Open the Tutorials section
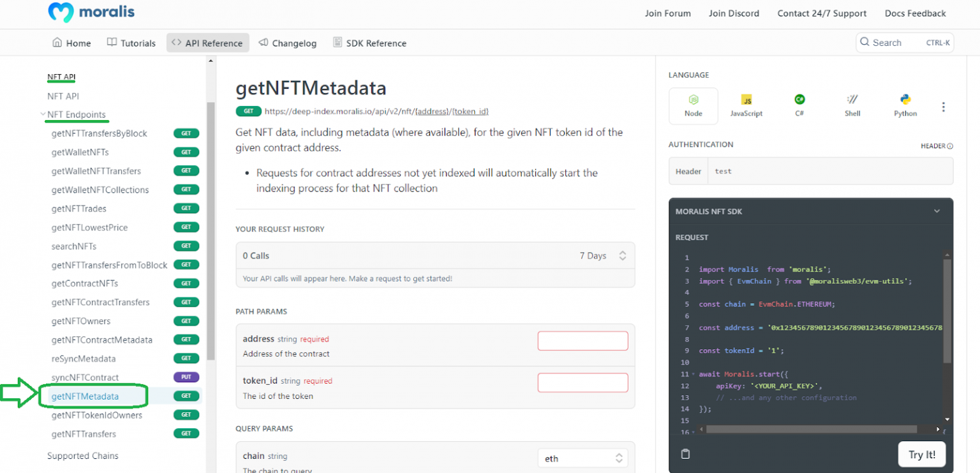The height and width of the screenshot is (473, 980). (x=131, y=43)
